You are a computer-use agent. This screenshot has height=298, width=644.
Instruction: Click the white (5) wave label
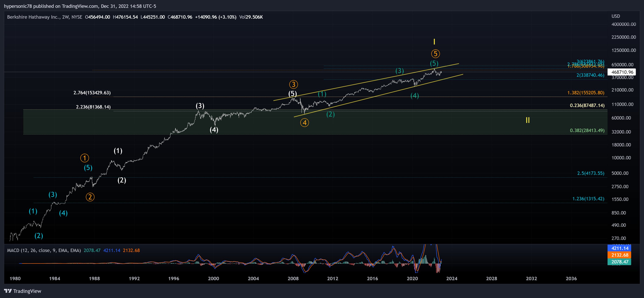[292, 94]
